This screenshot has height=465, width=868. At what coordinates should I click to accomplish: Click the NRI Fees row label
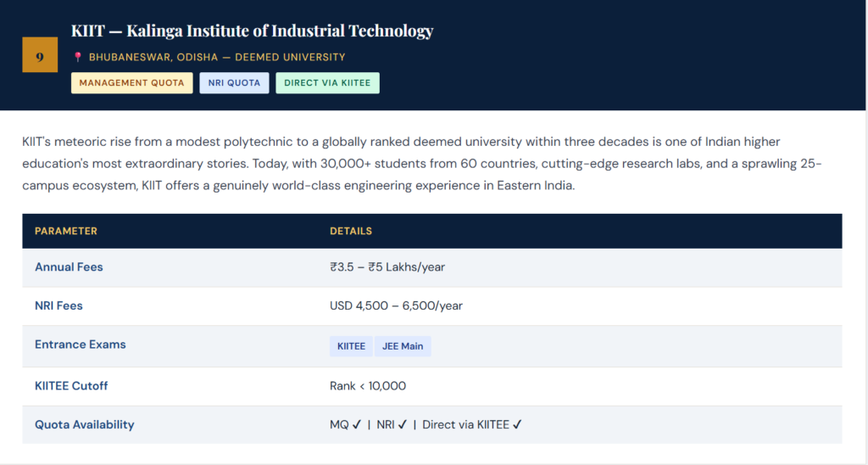tap(58, 306)
